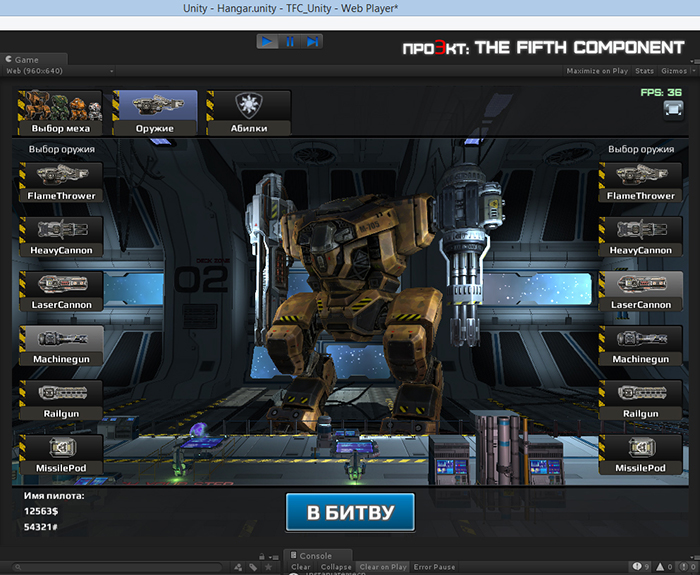Image resolution: width=700 pixels, height=575 pixels.
Task: Click the Имя пилота label
Action: point(54,496)
